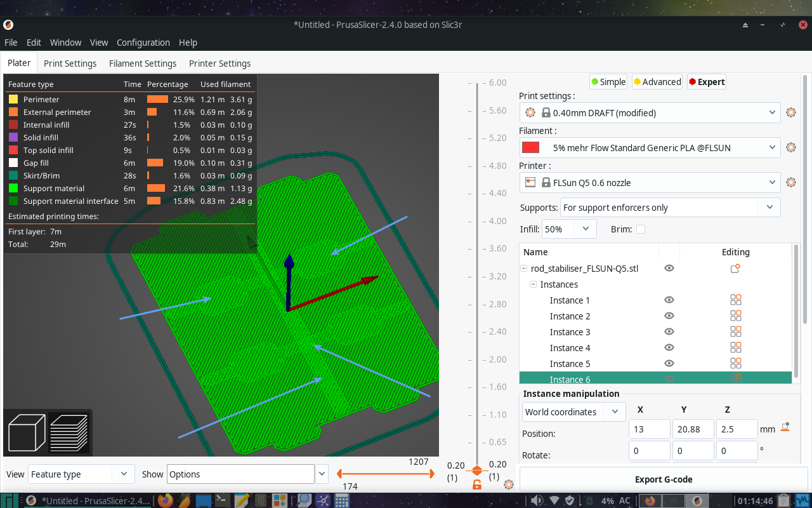Collapse the Instances tree node
Screen dimensions: 812x508
(533, 284)
